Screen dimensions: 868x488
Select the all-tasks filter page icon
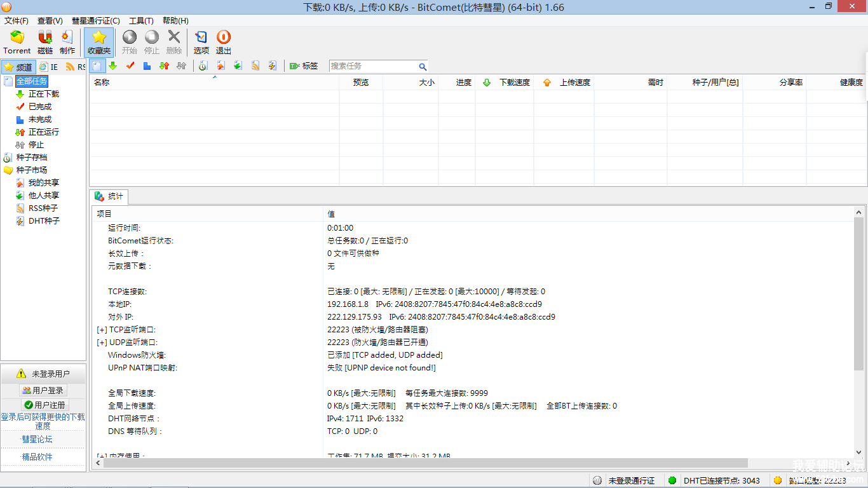pyautogui.click(x=97, y=66)
